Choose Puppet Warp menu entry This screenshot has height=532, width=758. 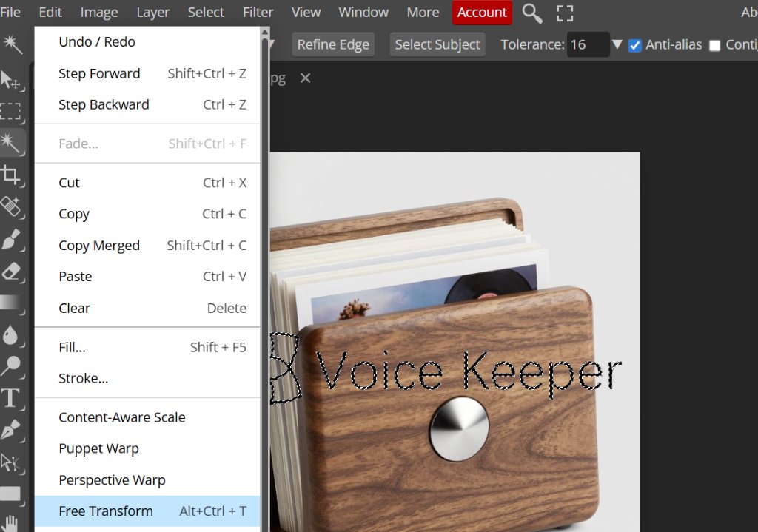click(147, 448)
